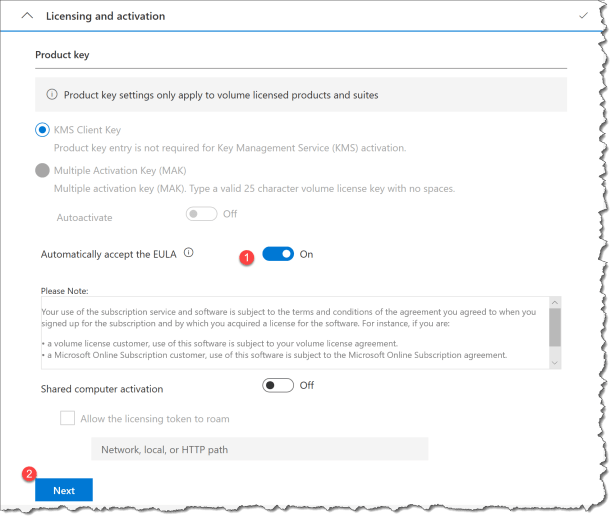Click the section completed checkmark icon

[584, 16]
